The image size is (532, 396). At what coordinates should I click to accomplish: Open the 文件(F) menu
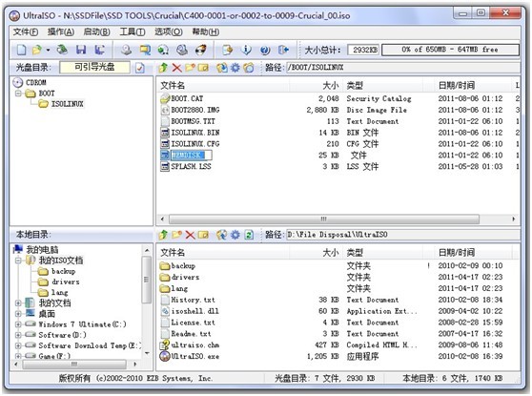click(26, 31)
